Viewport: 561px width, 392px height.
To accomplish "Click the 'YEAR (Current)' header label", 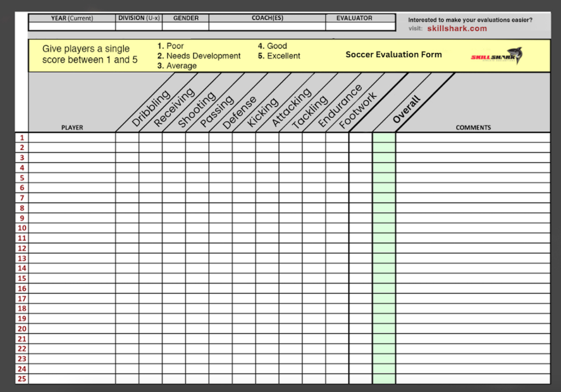I will [x=72, y=18].
